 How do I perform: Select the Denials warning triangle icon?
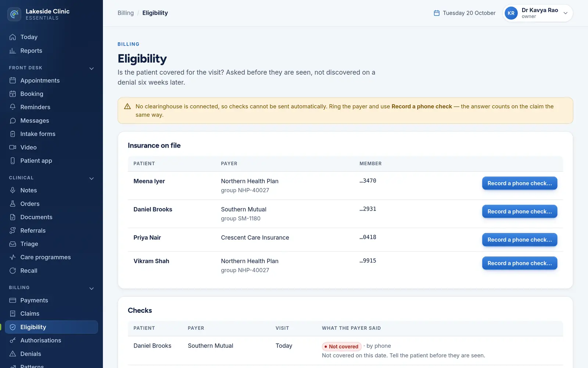[12, 354]
